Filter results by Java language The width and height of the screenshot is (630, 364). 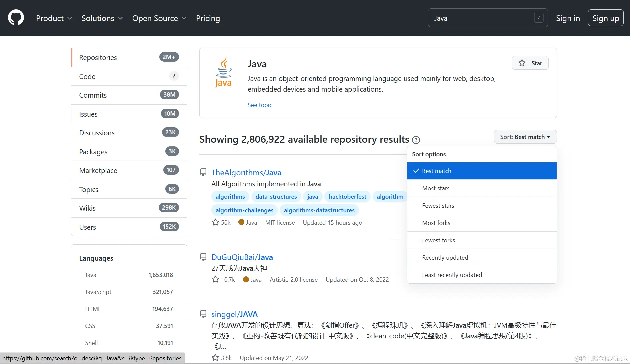[x=129, y=275]
